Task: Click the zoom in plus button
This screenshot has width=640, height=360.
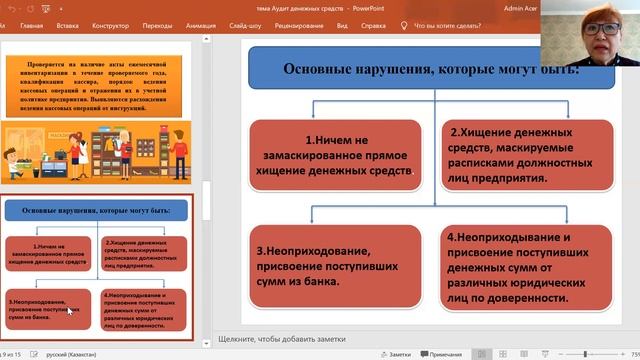Action: tap(623, 354)
